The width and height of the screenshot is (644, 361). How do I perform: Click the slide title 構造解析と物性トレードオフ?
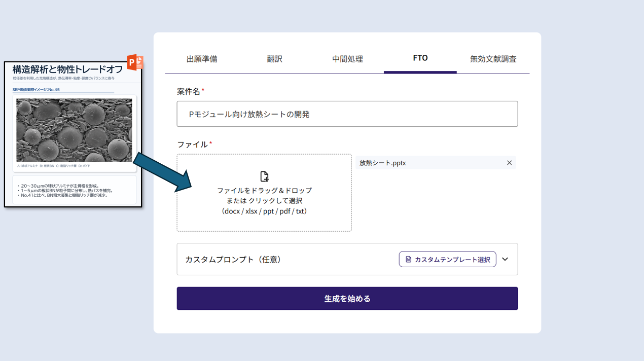point(67,69)
